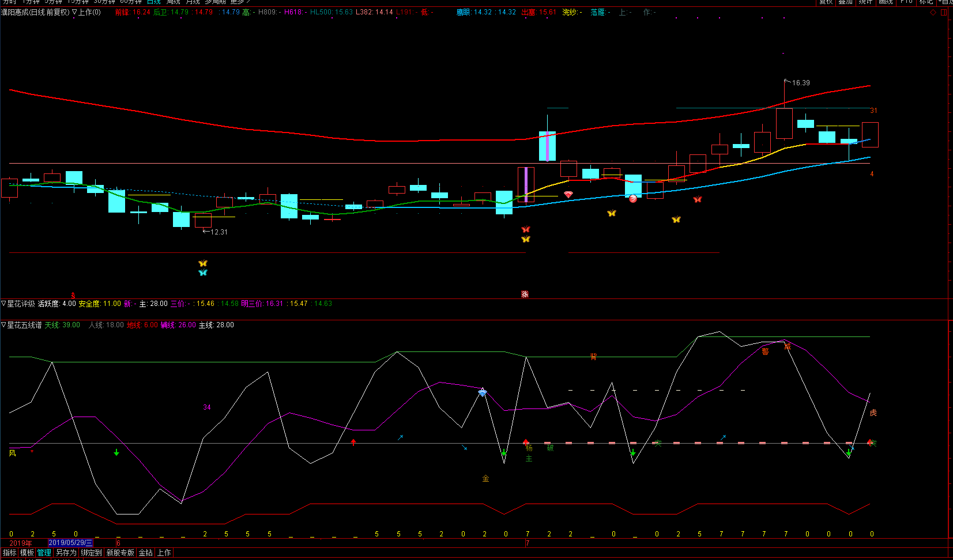Click the blue diamond marker on the indicator line
The width and height of the screenshot is (953, 560).
tap(483, 392)
